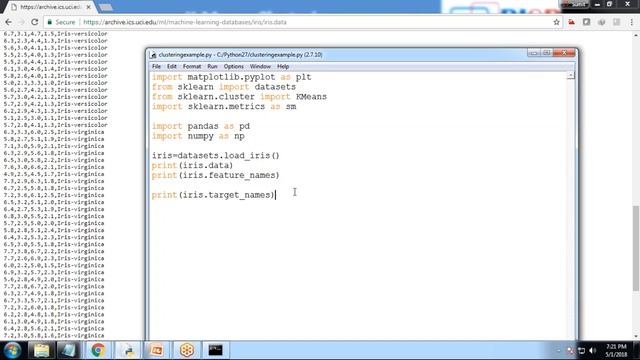Click the volume speaker tray icon

pos(593,351)
